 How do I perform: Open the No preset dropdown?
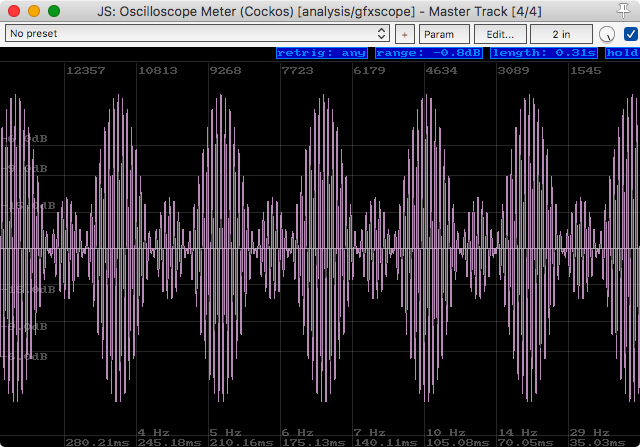(198, 33)
